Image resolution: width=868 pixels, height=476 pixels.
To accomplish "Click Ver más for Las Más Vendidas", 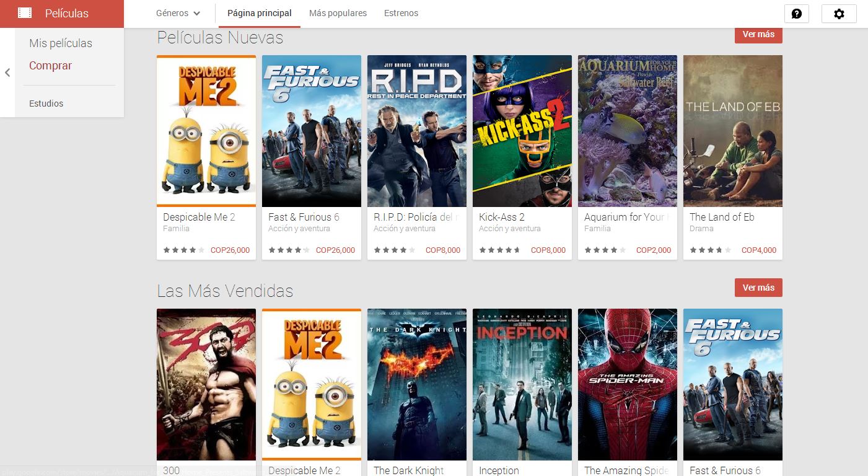I will (758, 288).
